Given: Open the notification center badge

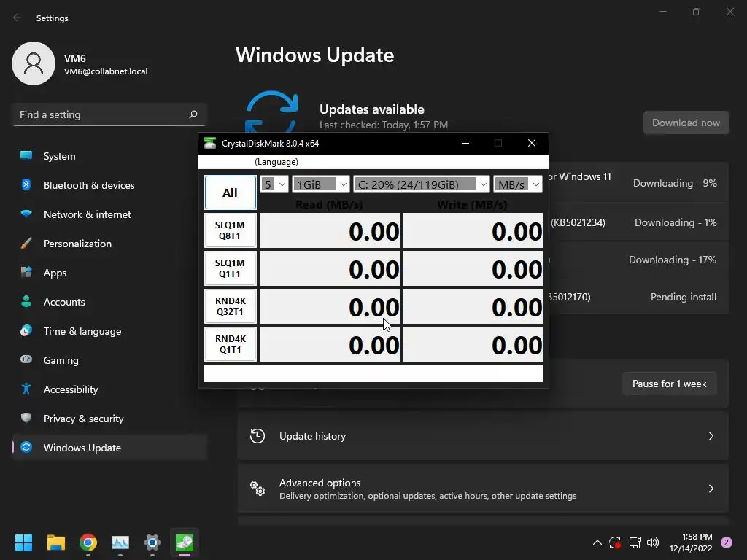Looking at the screenshot, I should pos(727,542).
